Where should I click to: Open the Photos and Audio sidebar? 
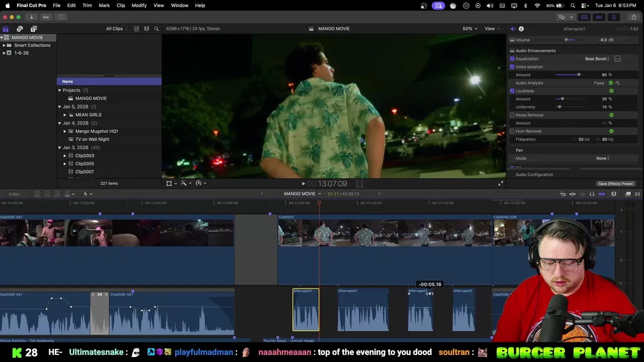tap(20, 29)
